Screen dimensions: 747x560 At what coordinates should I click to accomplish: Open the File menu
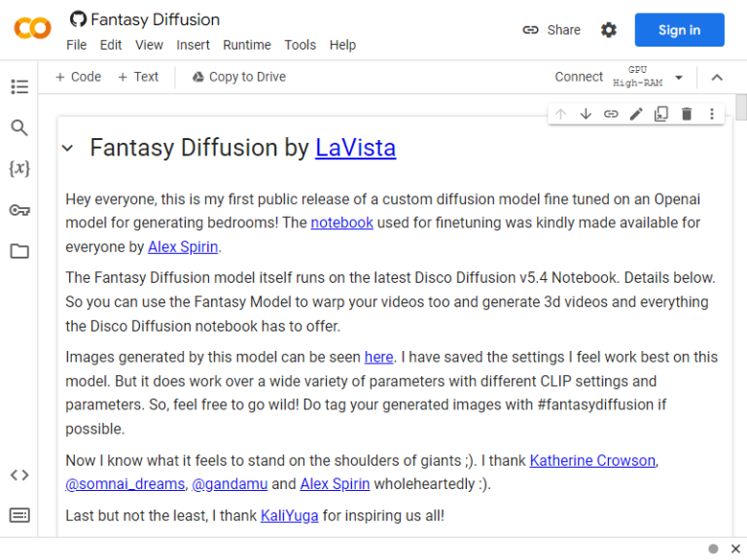[76, 45]
